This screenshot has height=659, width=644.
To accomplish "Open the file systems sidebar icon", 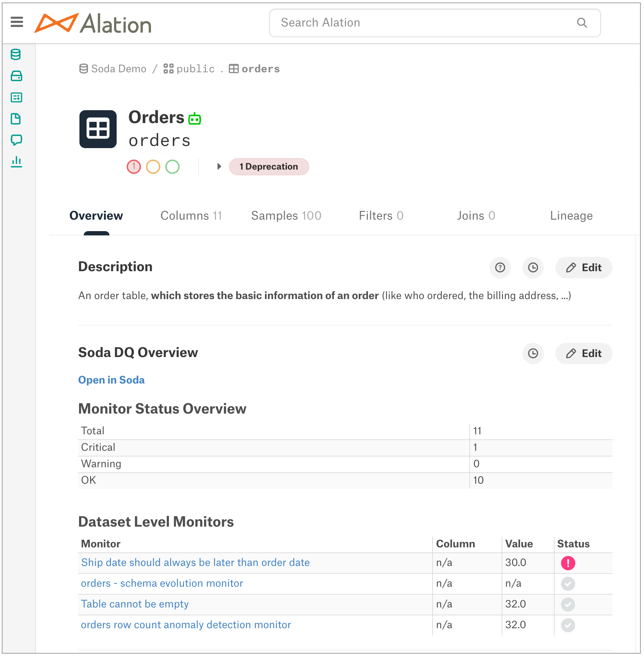I will pyautogui.click(x=16, y=76).
